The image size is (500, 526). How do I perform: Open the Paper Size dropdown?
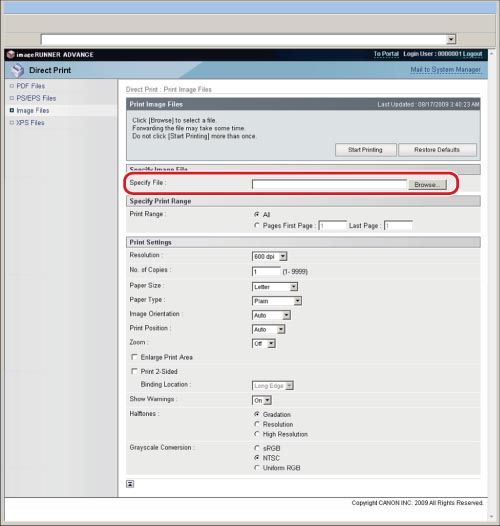(275, 287)
